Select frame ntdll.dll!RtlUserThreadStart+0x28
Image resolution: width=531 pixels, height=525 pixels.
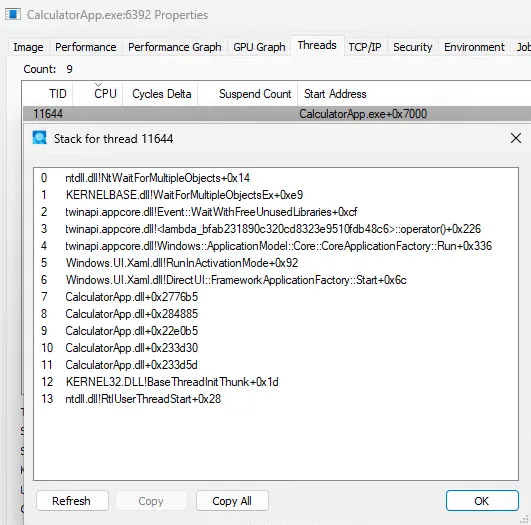click(x=276, y=399)
